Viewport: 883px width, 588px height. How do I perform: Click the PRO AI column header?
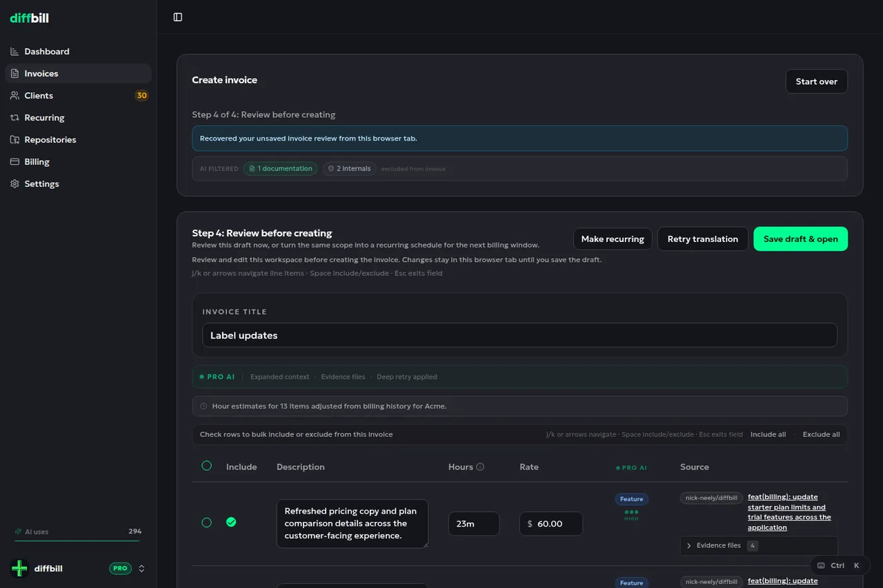[631, 467]
